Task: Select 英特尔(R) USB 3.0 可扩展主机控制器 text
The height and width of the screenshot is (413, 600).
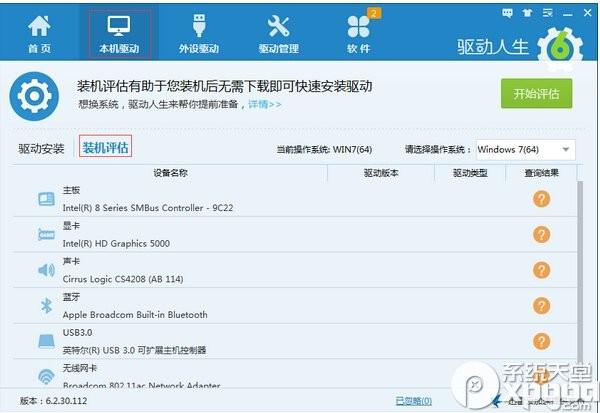Action: click(134, 350)
